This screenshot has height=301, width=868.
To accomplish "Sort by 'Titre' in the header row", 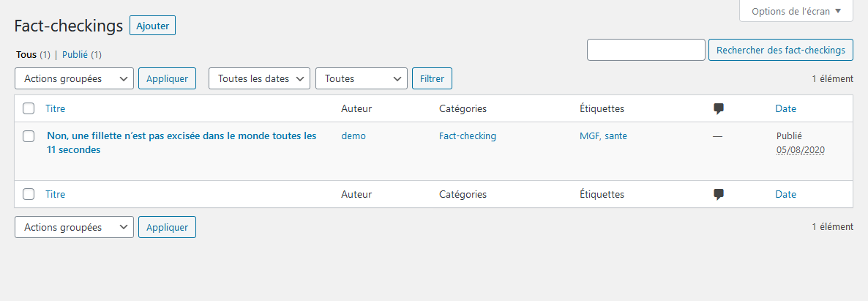I will pyautogui.click(x=56, y=108).
